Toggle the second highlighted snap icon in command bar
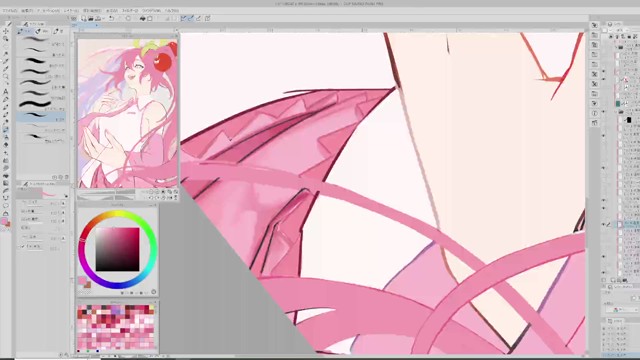This screenshot has height=360, width=640. click(191, 18)
